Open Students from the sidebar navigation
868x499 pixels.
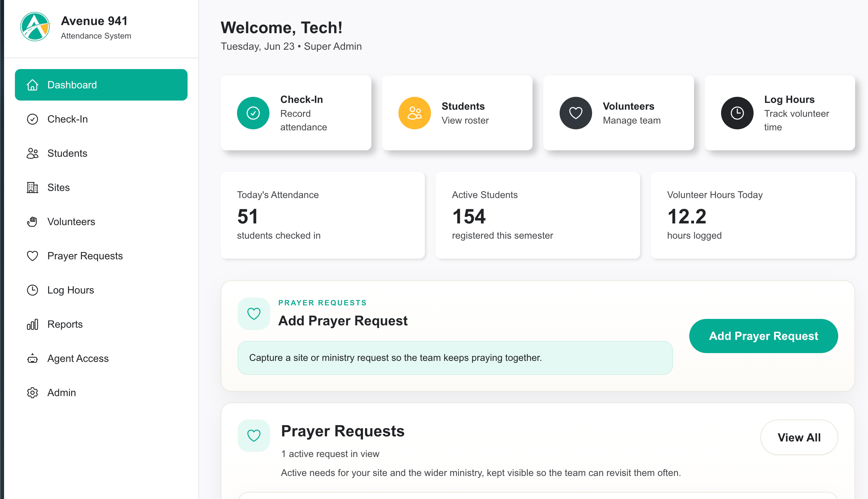[x=101, y=153]
